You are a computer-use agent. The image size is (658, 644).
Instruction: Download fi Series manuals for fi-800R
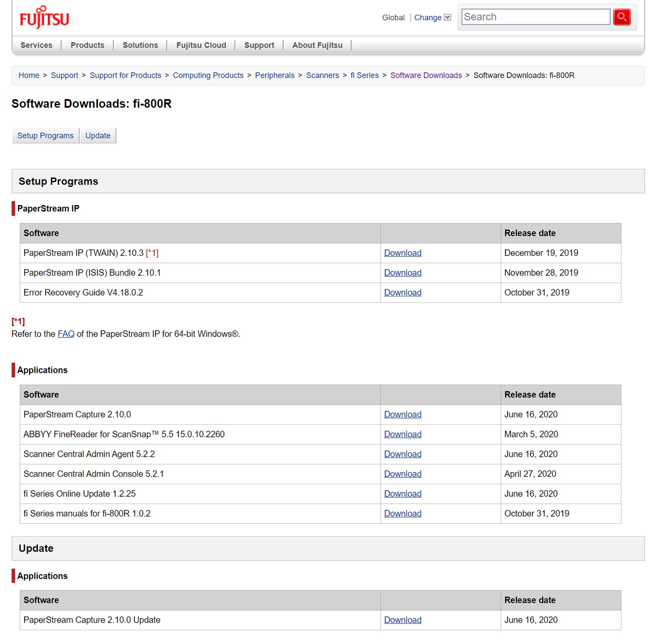(x=403, y=514)
